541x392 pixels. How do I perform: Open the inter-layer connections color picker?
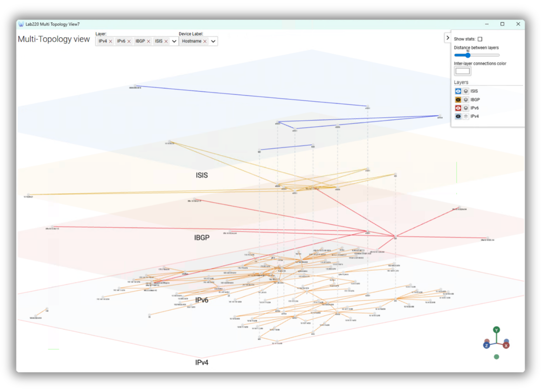tap(463, 71)
